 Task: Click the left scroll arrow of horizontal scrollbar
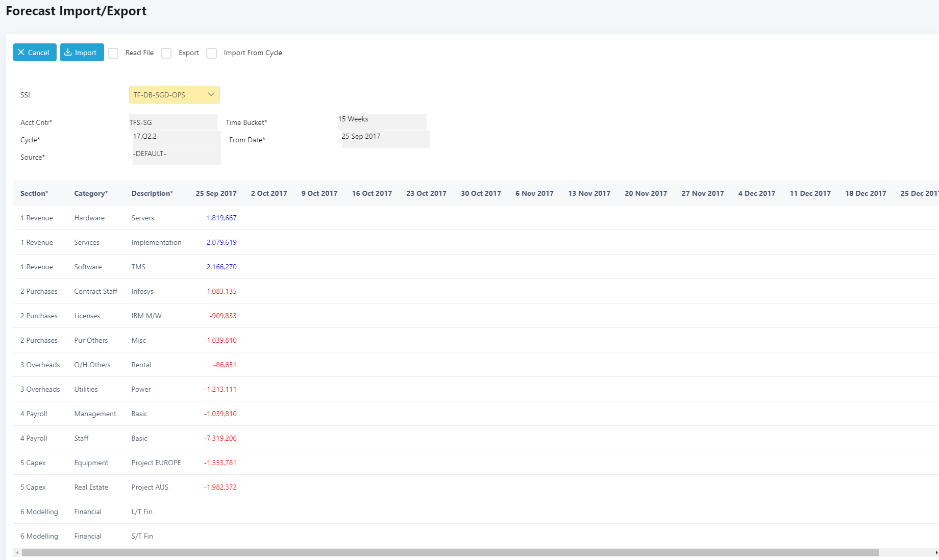tap(17, 552)
